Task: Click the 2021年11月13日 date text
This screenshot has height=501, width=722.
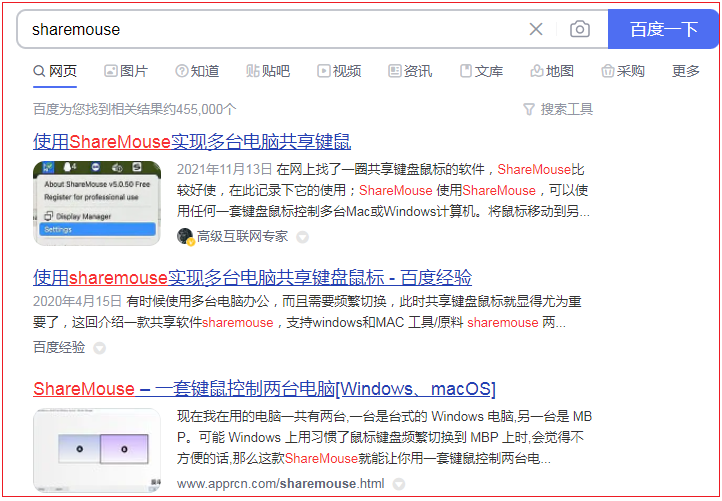Action: (225, 169)
